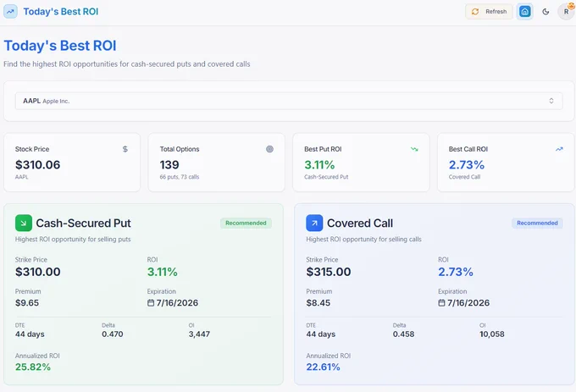
Task: Toggle dark mode with the moon icon
Action: point(546,12)
